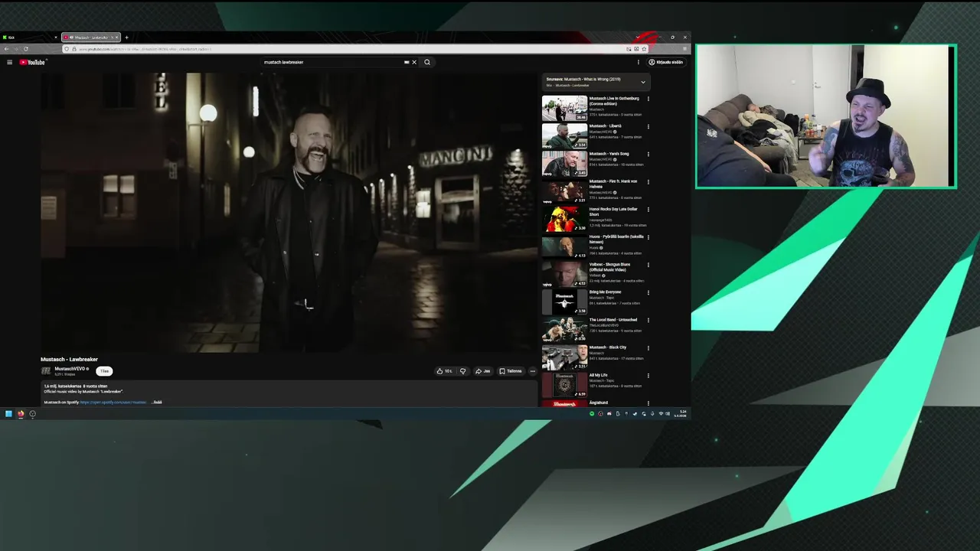Open 'Mustasch - Yara's Song' thumbnail

point(564,163)
